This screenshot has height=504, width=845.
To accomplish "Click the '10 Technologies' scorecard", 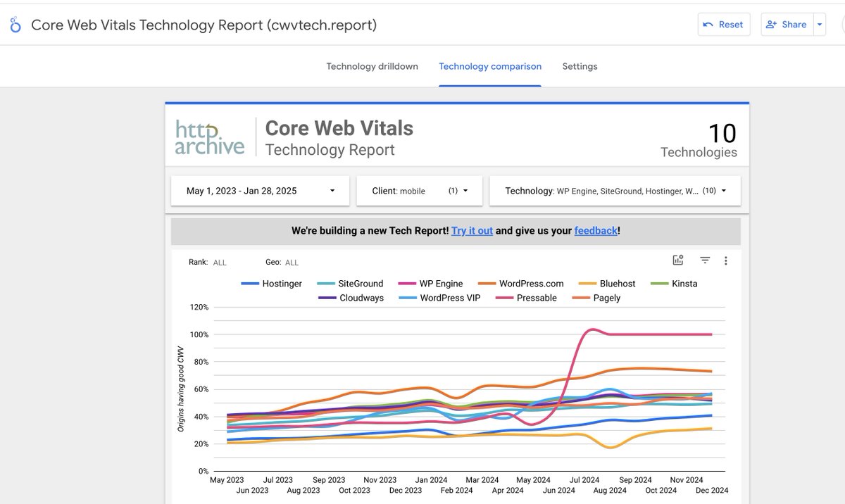I will (x=699, y=139).
